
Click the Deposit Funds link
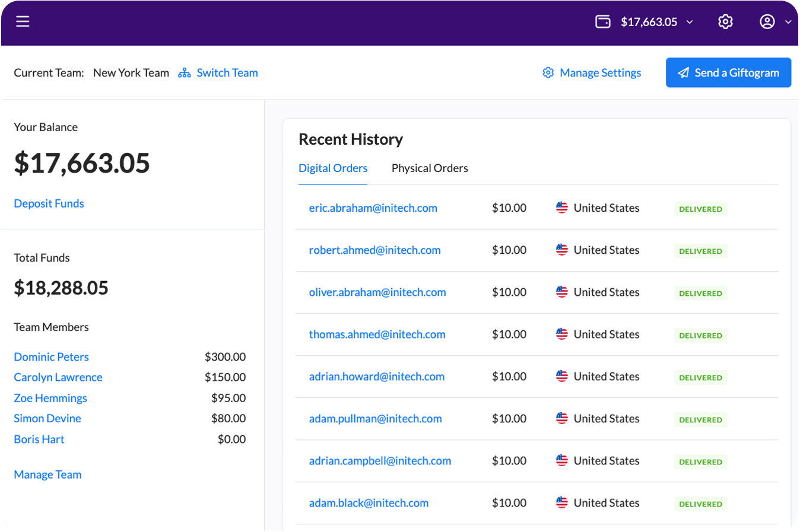point(49,203)
